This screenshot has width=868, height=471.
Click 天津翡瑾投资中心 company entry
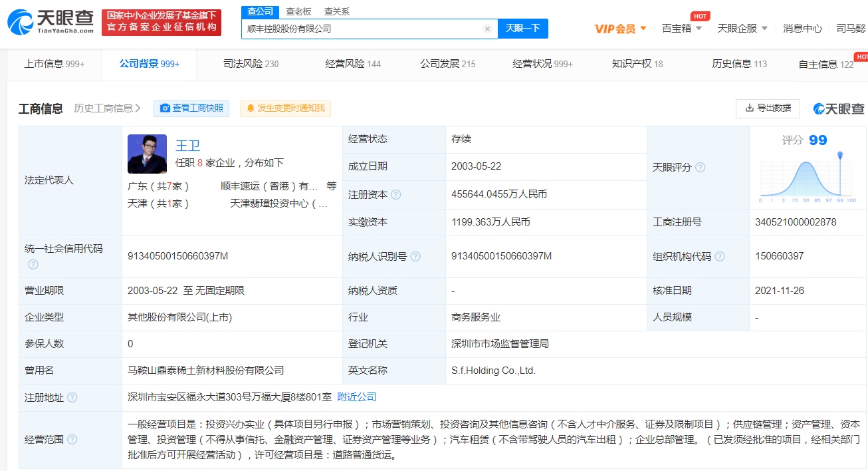click(278, 204)
